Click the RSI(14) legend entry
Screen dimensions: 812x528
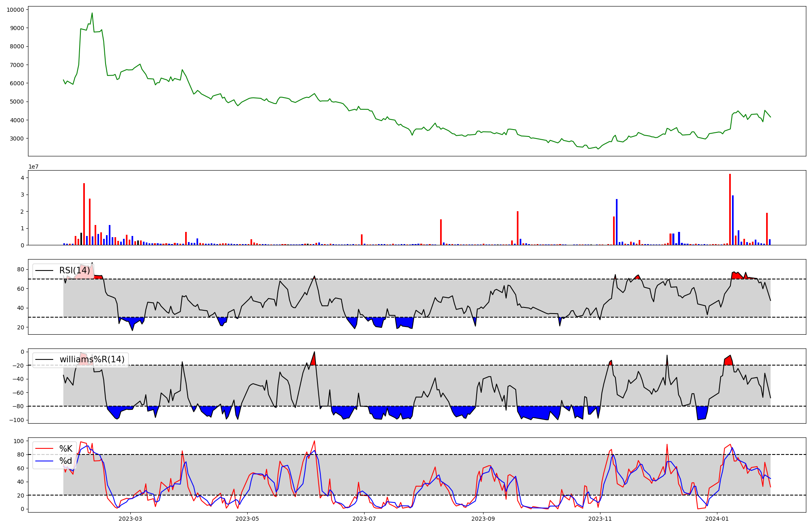click(x=74, y=270)
